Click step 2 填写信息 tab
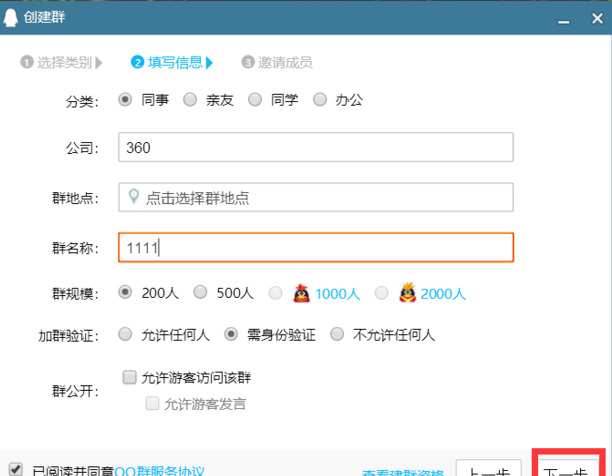 click(172, 62)
